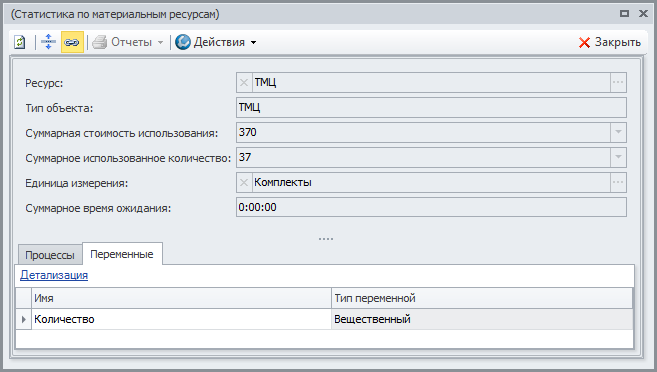Image resolution: width=657 pixels, height=372 pixels.
Task: Click the Вещественный cell
Action: [482, 319]
